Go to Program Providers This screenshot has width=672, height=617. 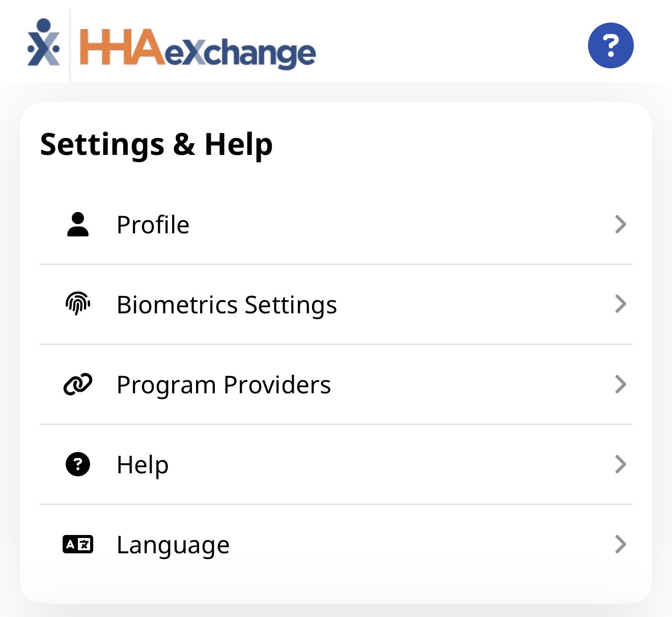click(223, 385)
